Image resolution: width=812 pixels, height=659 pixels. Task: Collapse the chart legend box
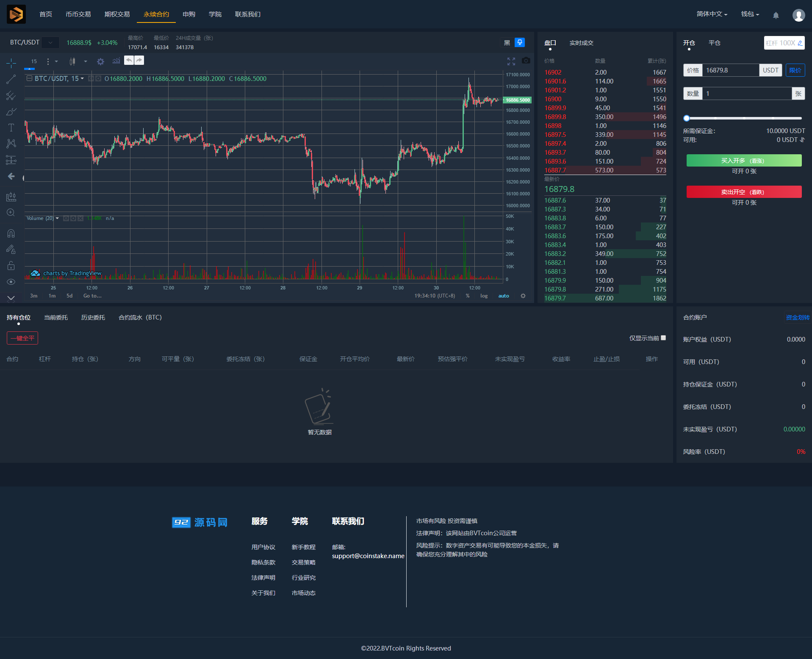point(30,78)
